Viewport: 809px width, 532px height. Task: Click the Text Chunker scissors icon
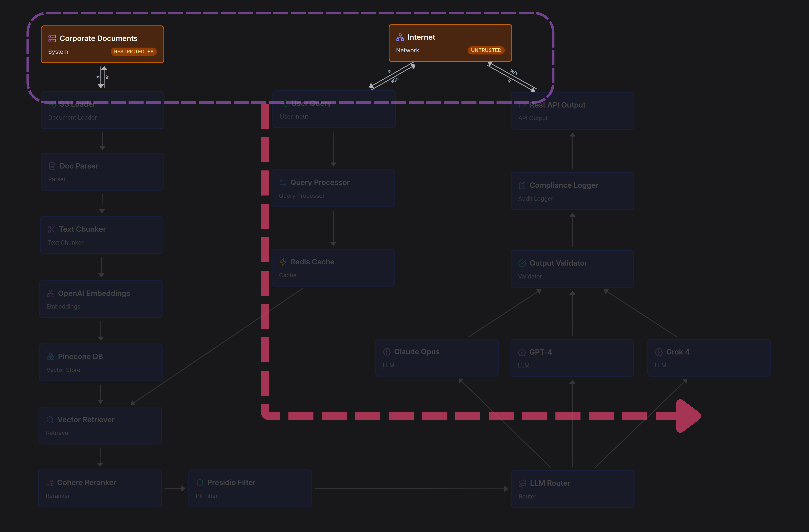coord(51,229)
